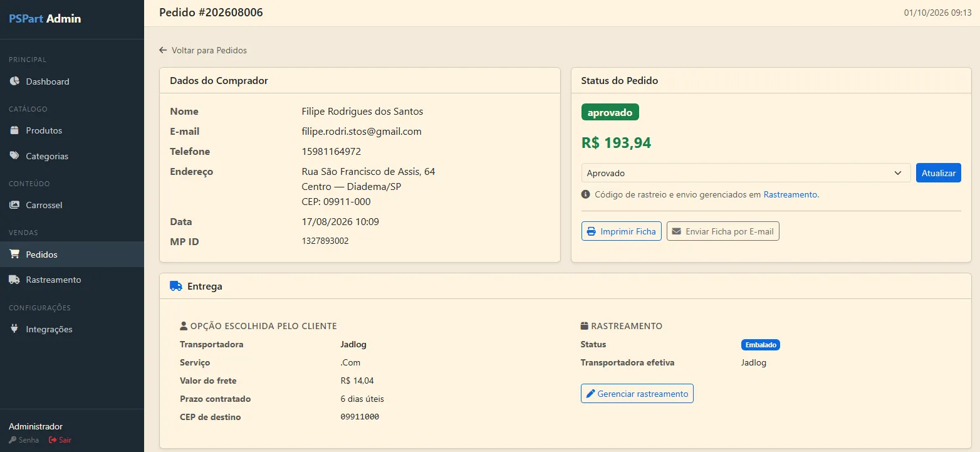Screen dimensions: 980x452
Task: Click the key icon next to Senha
Action: [x=13, y=440]
